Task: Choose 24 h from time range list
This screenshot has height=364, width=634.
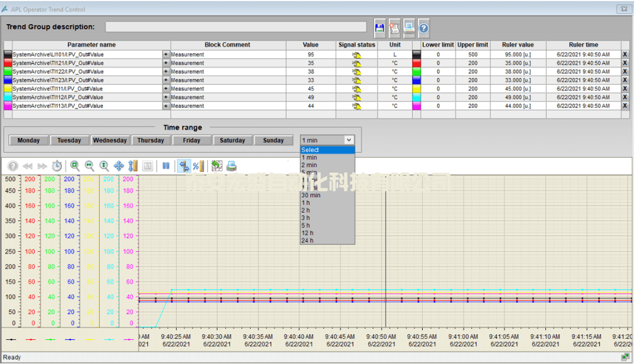Action: 308,240
